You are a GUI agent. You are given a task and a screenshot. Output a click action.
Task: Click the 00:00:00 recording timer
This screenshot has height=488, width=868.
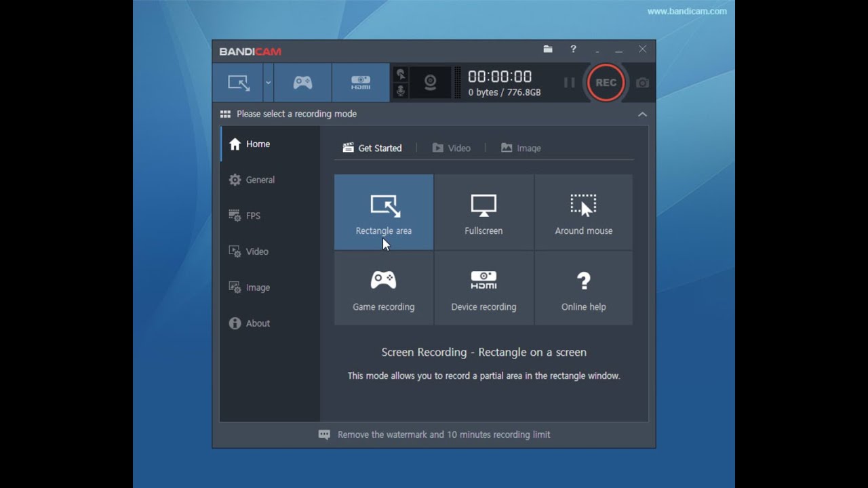point(500,77)
